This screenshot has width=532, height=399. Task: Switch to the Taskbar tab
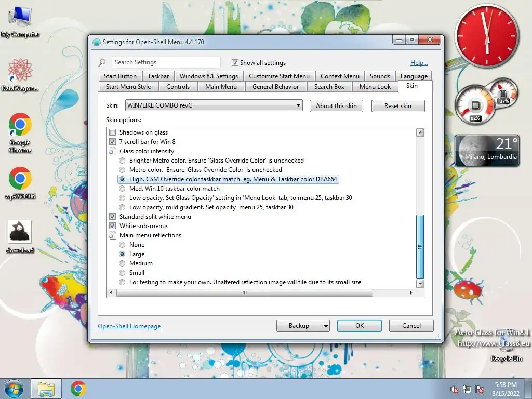[x=158, y=76]
